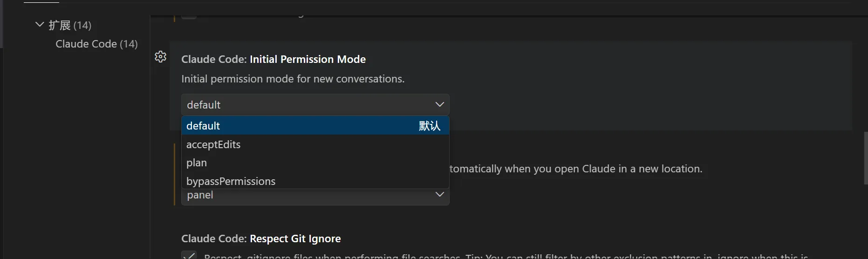Click the 'Initial Permission Mode' setting title
868x259 pixels.
click(x=308, y=59)
